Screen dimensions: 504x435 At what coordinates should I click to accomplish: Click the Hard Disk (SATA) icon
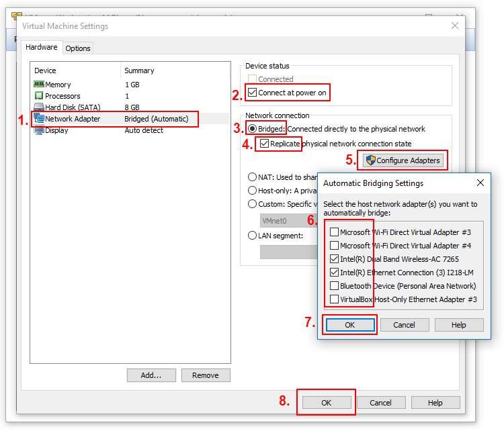(38, 107)
